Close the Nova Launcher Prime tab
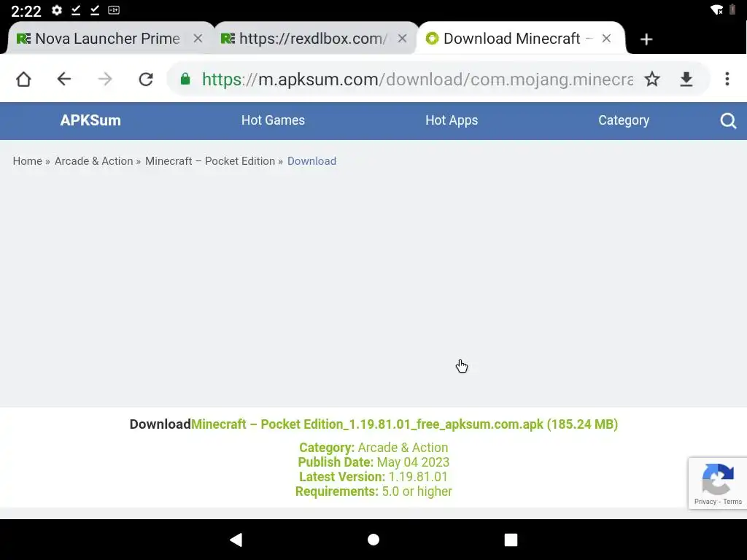Screen dimensions: 747x560 pyautogui.click(x=198, y=39)
